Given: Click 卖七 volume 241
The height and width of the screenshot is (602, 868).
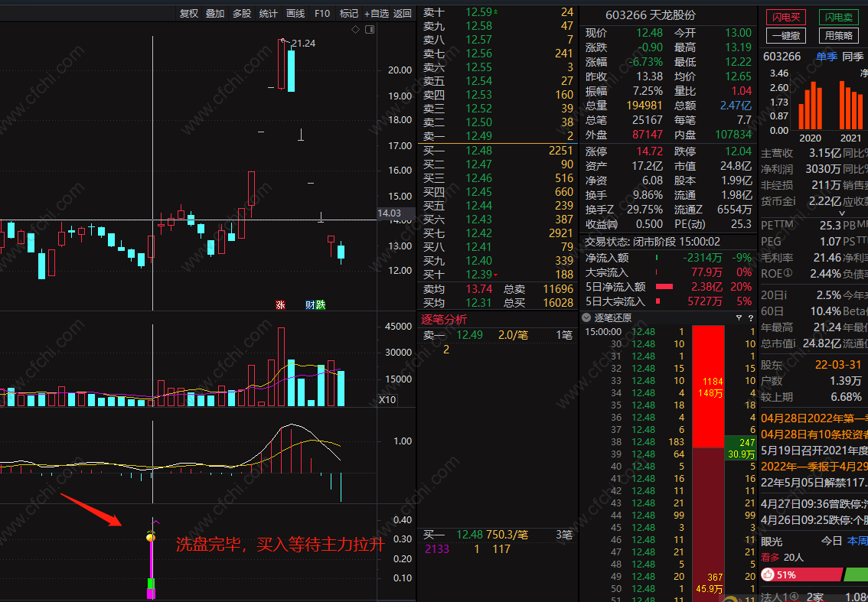Looking at the screenshot, I should click(x=564, y=53).
